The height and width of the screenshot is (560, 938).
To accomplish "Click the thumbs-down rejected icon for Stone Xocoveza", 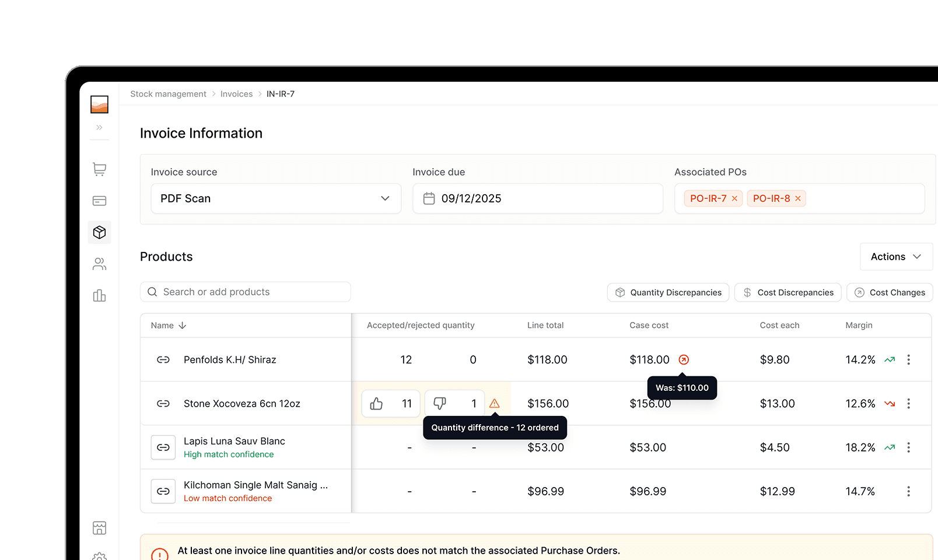I will tap(440, 404).
